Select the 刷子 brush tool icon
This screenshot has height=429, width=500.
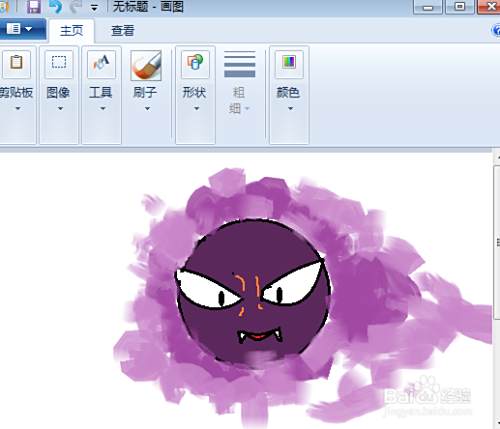coord(146,65)
